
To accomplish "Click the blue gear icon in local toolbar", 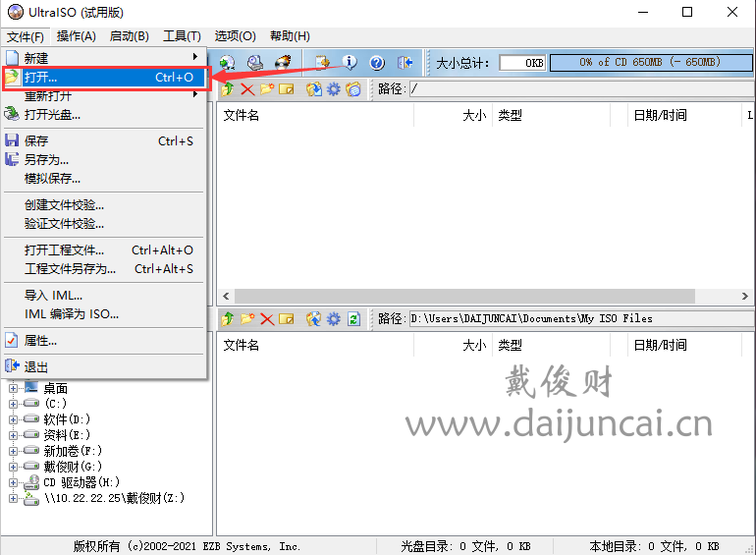I will coord(333,318).
